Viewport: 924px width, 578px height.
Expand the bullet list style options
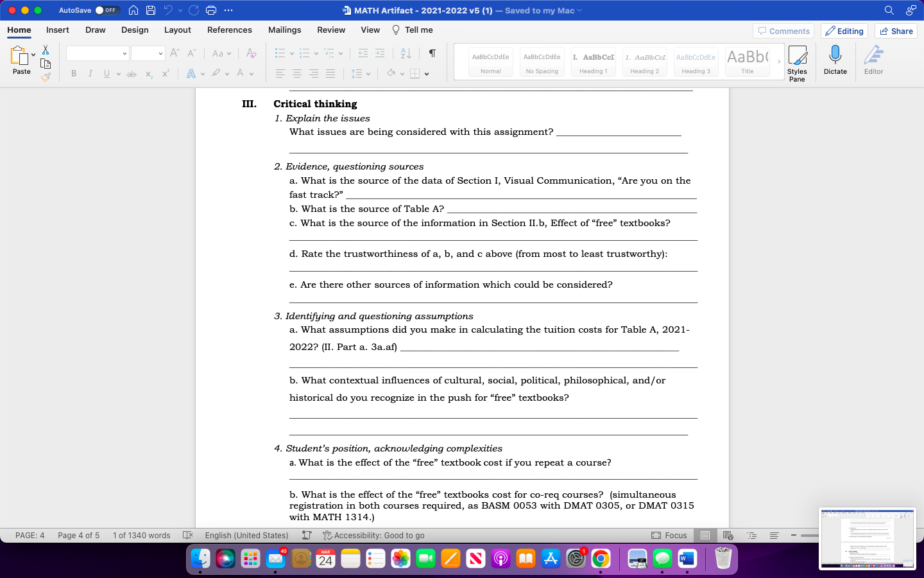292,53
